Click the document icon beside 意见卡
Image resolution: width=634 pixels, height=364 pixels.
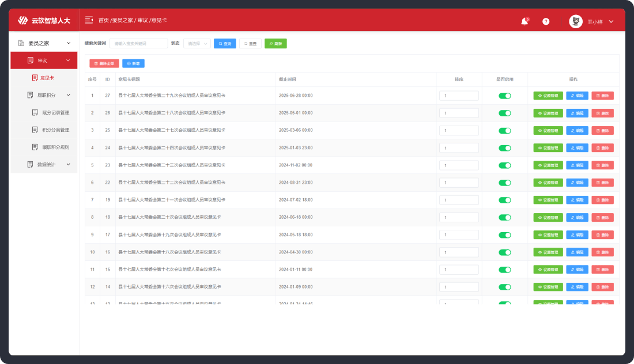[x=35, y=78]
